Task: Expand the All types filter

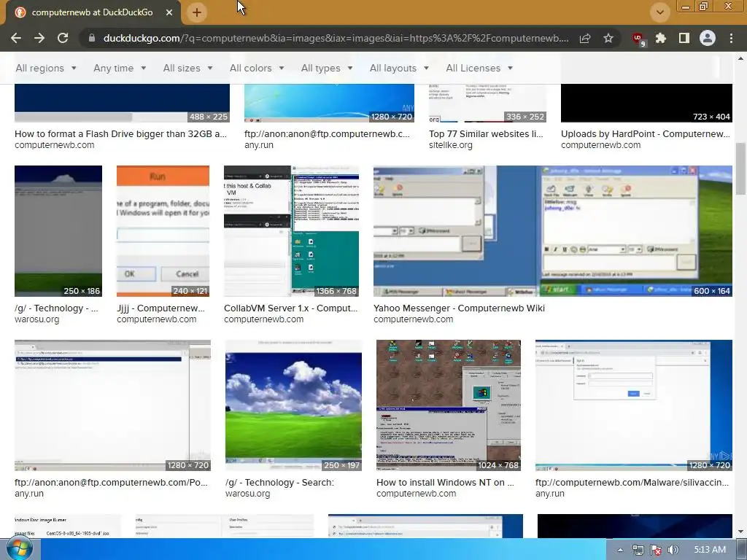Action: pos(327,68)
